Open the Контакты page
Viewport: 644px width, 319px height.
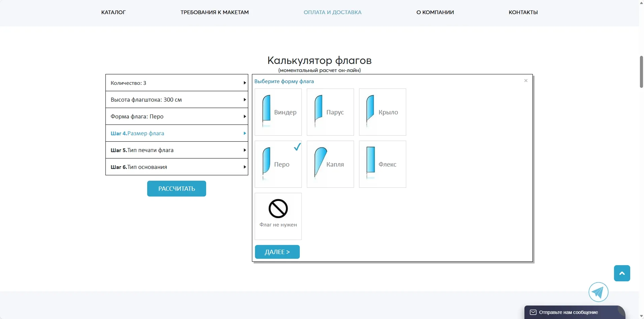(523, 12)
